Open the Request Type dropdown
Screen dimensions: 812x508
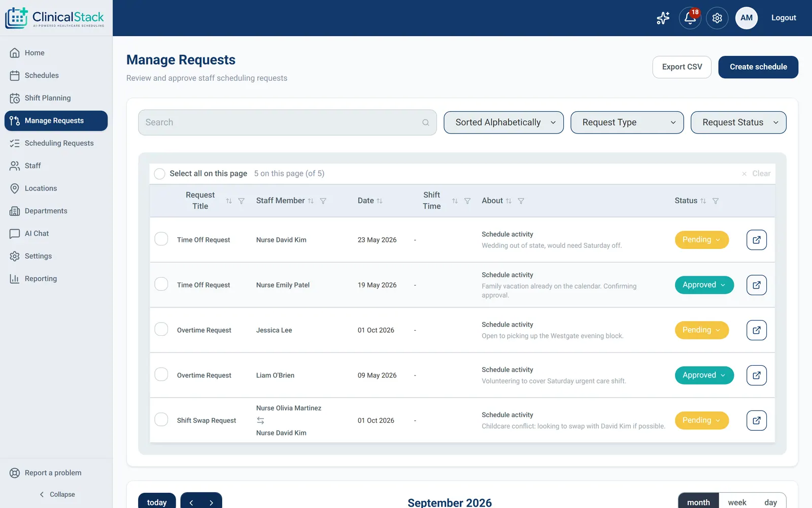click(627, 122)
